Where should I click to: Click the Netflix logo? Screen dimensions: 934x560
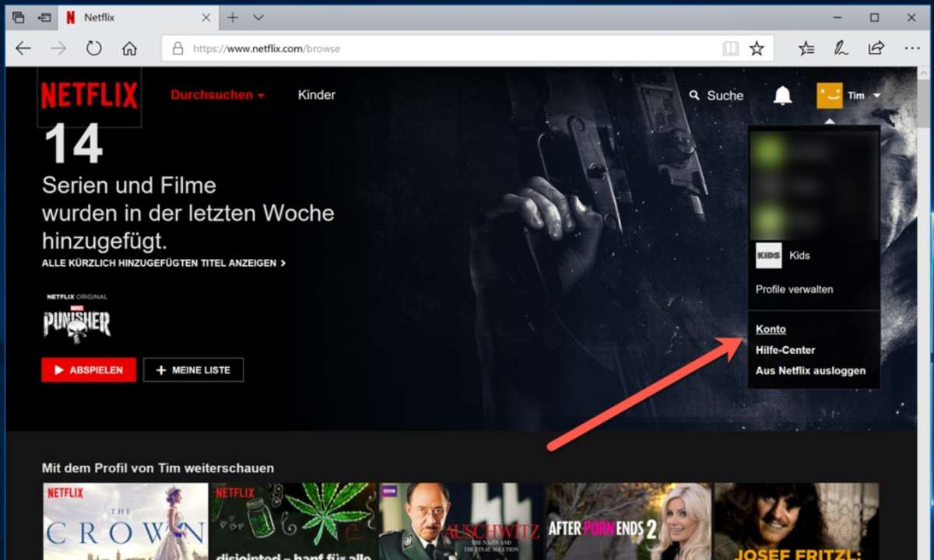[x=89, y=96]
